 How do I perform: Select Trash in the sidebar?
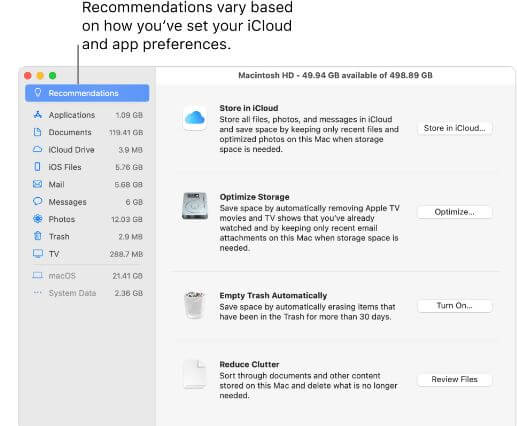click(x=88, y=236)
